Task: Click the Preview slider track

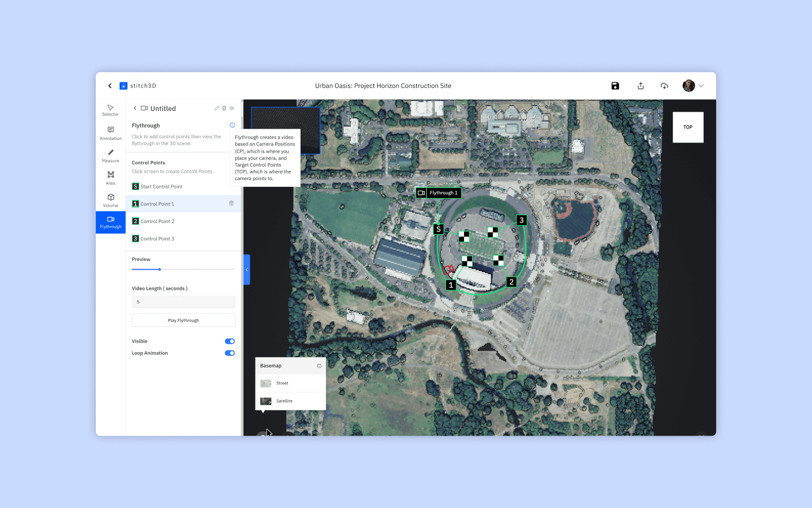Action: pos(183,269)
